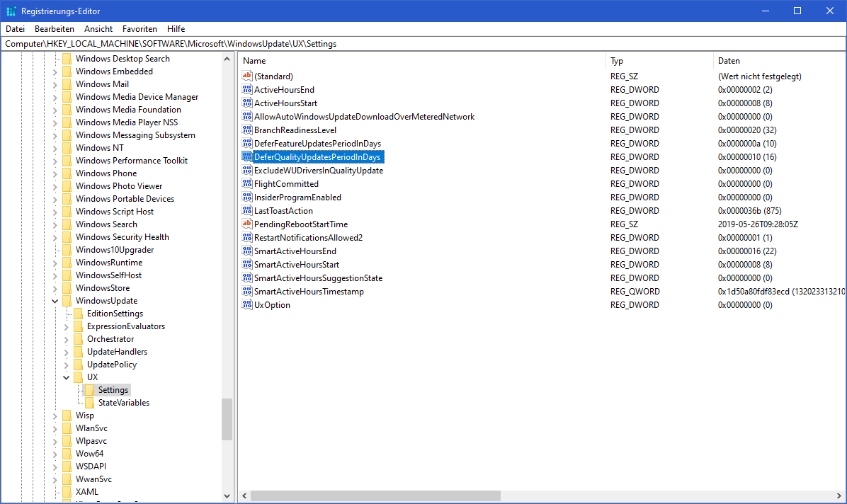Click the folder icon of the UX key

point(78,377)
